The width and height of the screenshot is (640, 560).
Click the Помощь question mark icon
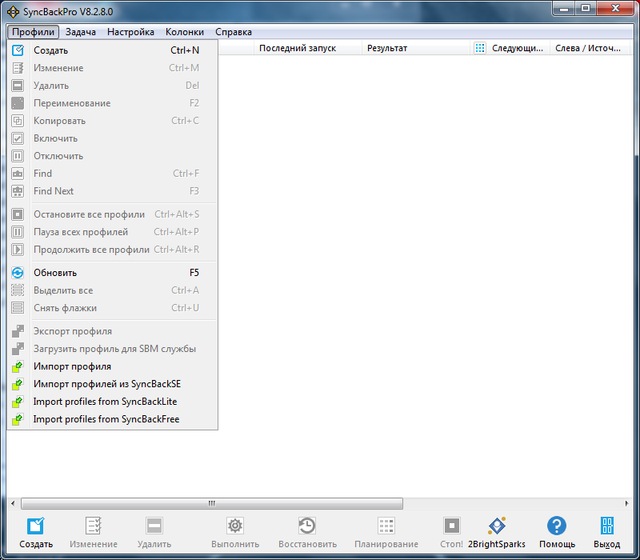pyautogui.click(x=557, y=526)
